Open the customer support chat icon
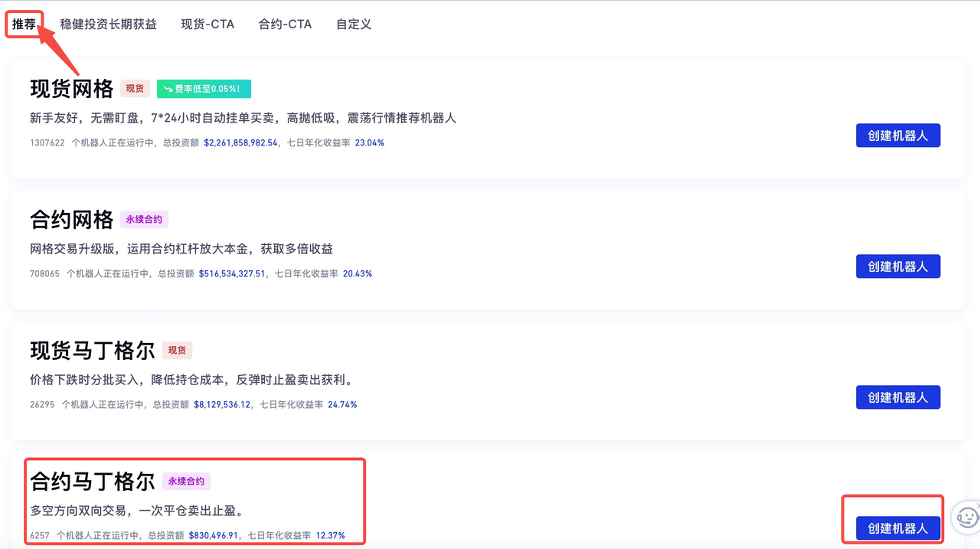Screen dimensions: 980x549 [967, 518]
